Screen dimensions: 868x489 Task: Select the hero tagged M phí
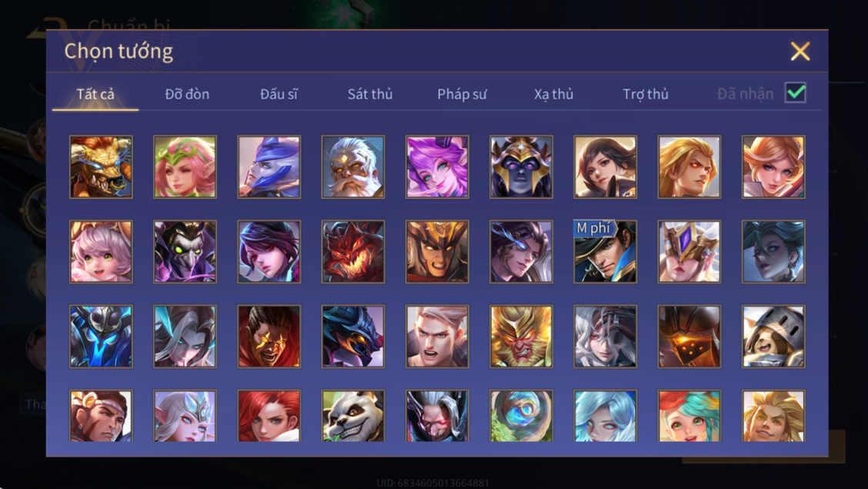click(605, 251)
